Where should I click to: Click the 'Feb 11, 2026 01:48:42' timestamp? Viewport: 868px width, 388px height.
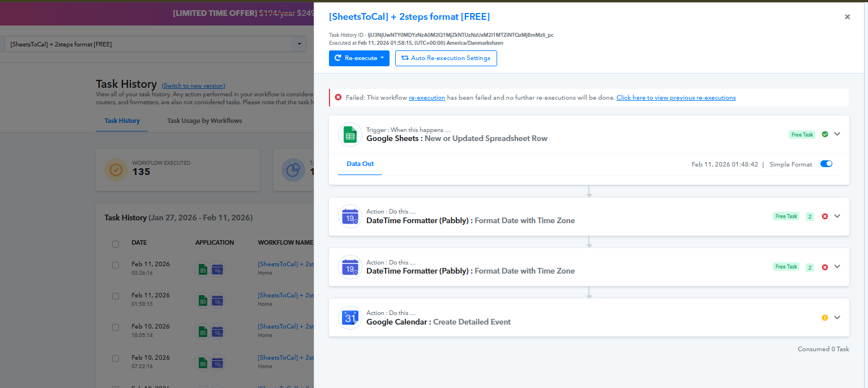click(x=725, y=164)
